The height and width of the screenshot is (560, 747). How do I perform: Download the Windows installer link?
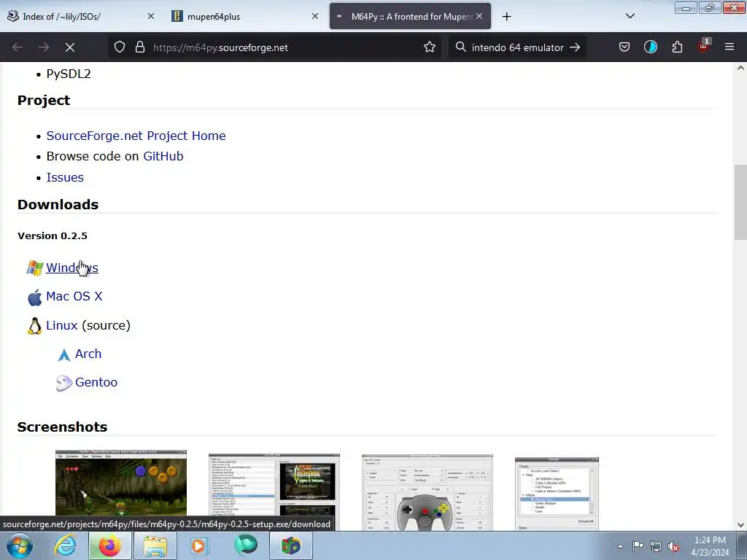point(72,268)
